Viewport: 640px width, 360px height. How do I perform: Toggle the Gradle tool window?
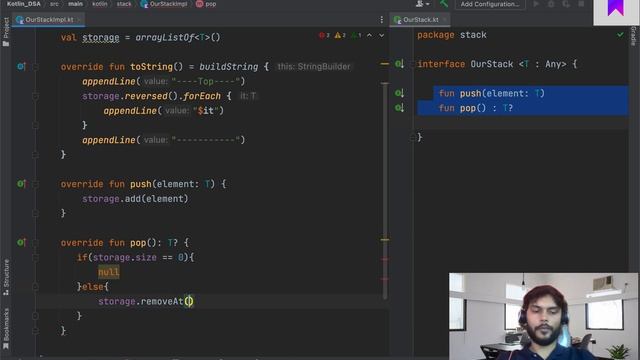tap(633, 36)
